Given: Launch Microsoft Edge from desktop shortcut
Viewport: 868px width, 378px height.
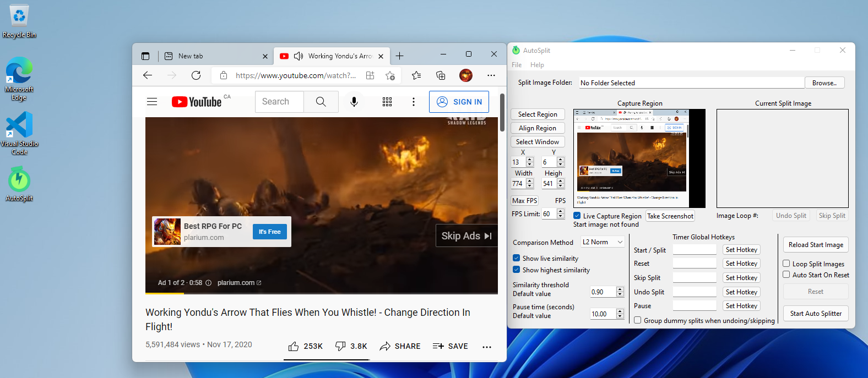Looking at the screenshot, I should [x=19, y=79].
